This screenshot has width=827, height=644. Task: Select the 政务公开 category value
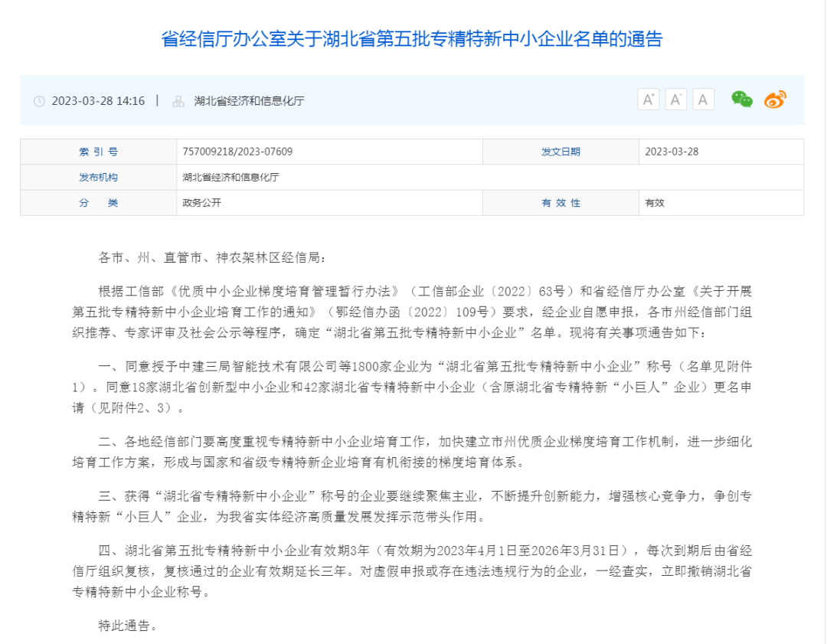(201, 202)
